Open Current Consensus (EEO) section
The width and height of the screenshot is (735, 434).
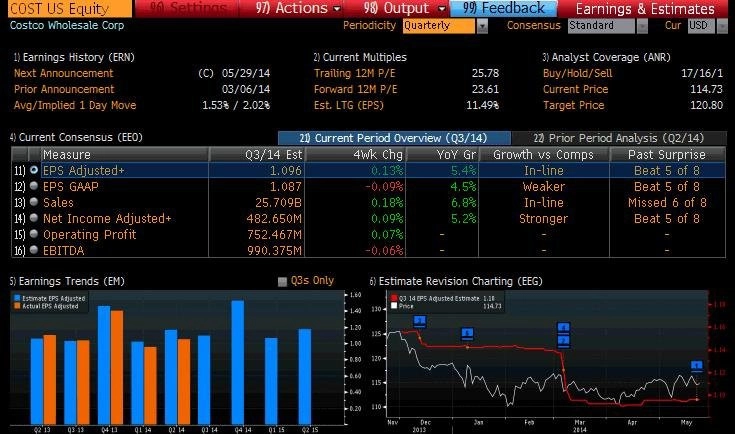pos(76,137)
